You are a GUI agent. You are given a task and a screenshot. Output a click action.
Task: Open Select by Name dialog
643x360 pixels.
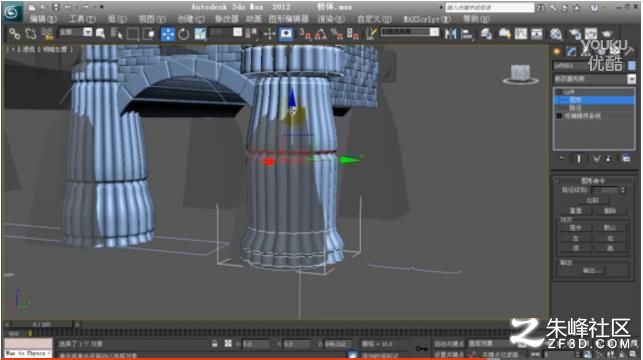point(116,34)
